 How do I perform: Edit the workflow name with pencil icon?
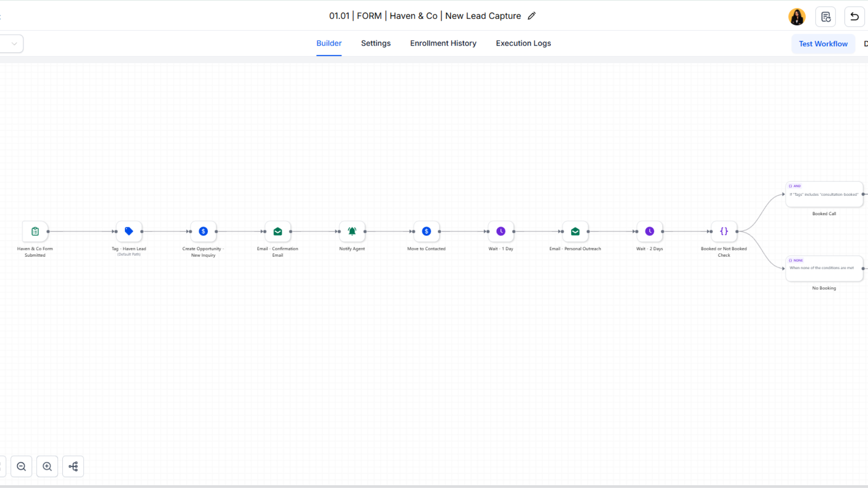point(532,16)
